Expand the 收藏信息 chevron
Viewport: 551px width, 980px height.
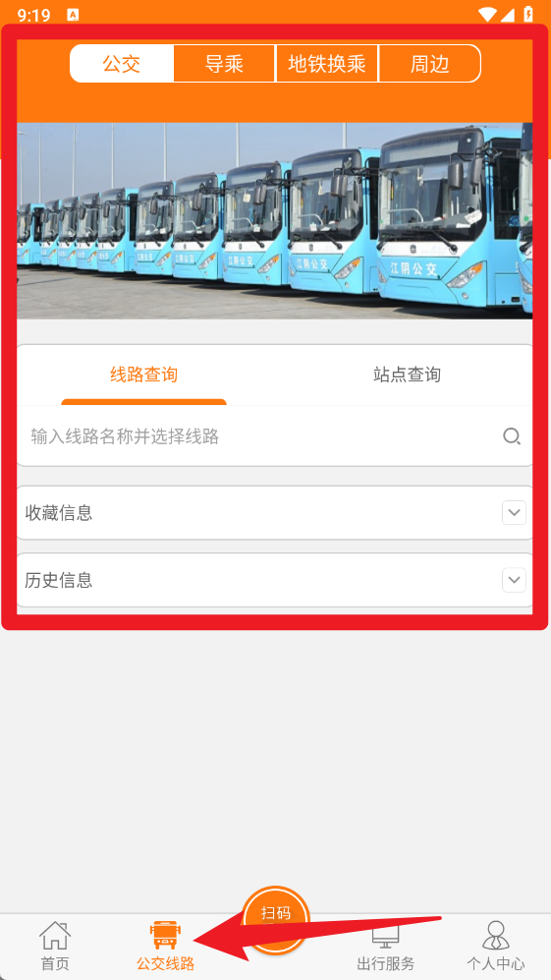[514, 512]
